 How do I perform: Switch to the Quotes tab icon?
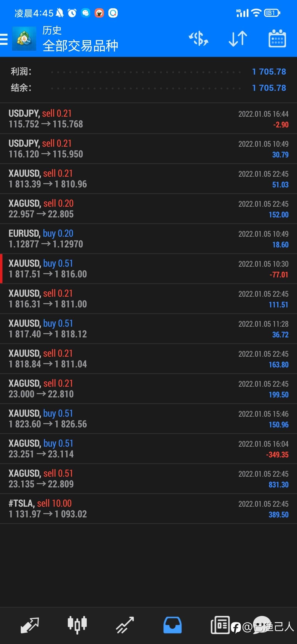click(30, 625)
